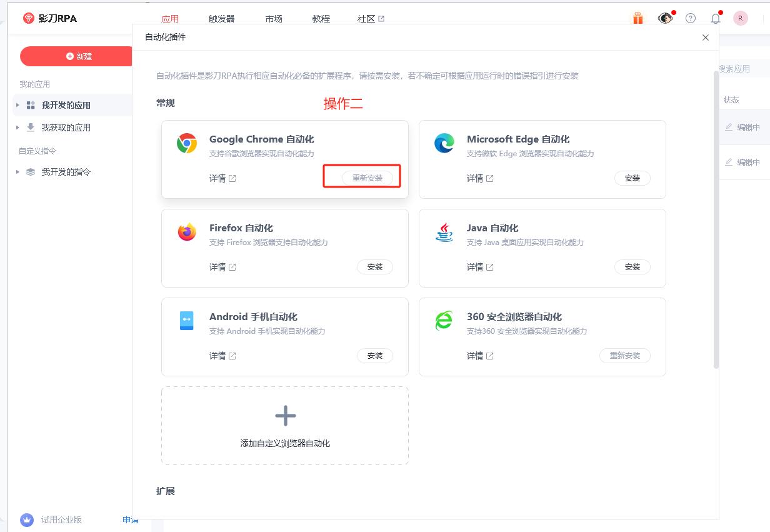770x532 pixels.
Task: Install the Android 手机自动化 plugin
Action: [375, 356]
